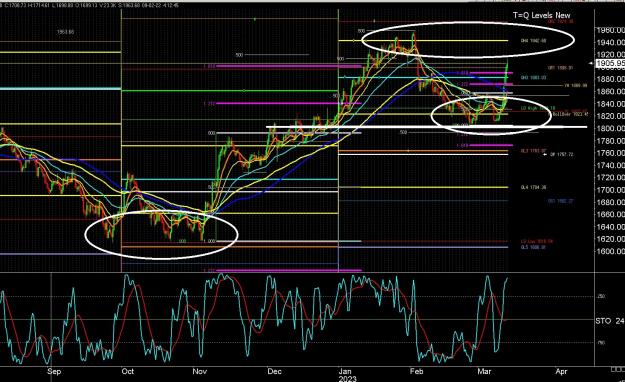625x382 pixels.
Task: Click the 1680.00 price axis label
Action: 611,202
